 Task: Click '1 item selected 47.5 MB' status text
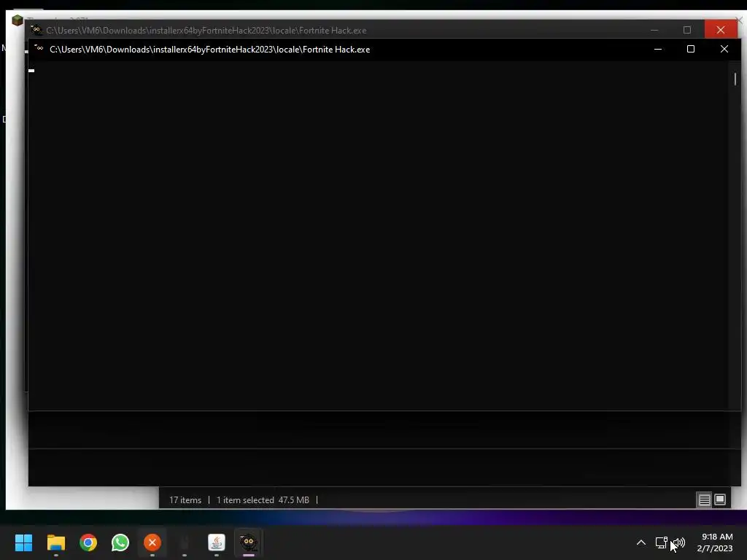coord(263,500)
